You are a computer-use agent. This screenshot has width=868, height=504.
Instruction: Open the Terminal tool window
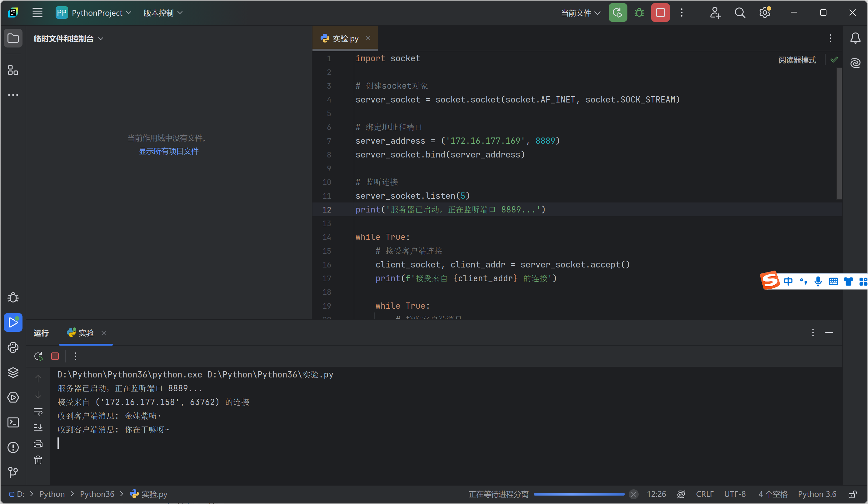click(13, 422)
